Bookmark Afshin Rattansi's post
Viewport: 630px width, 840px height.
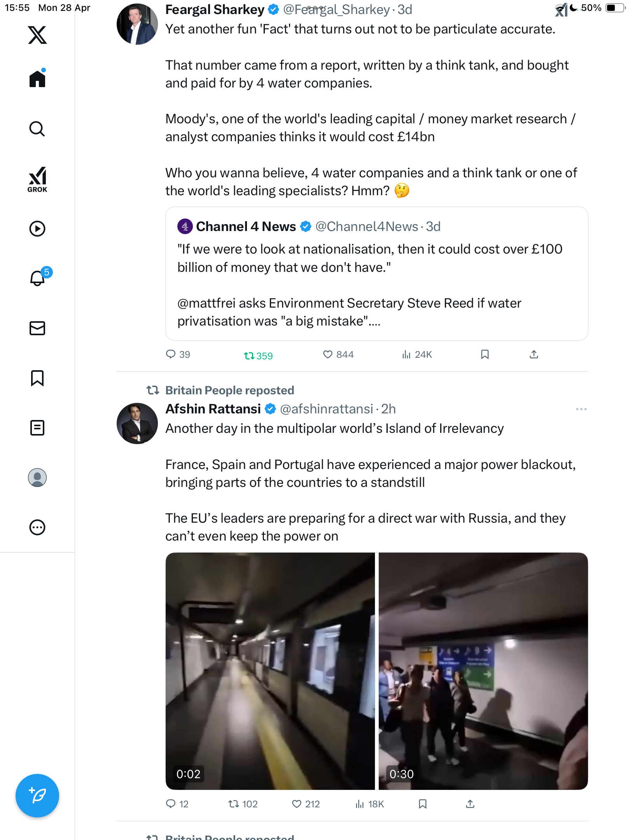tap(423, 804)
